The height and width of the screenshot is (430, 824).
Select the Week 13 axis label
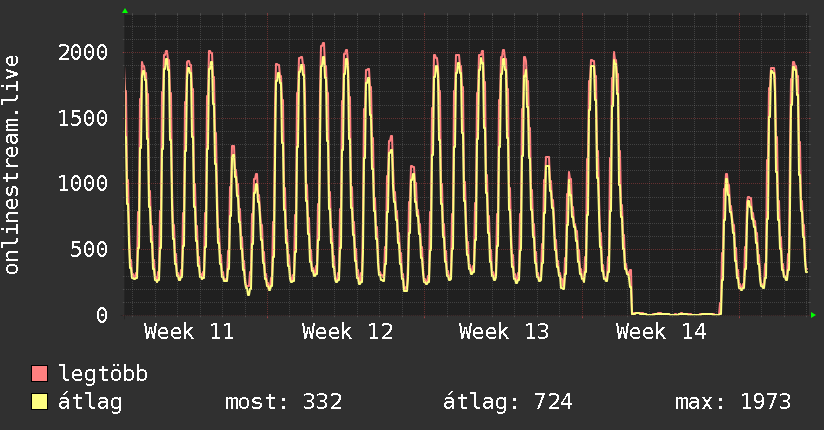point(504,331)
